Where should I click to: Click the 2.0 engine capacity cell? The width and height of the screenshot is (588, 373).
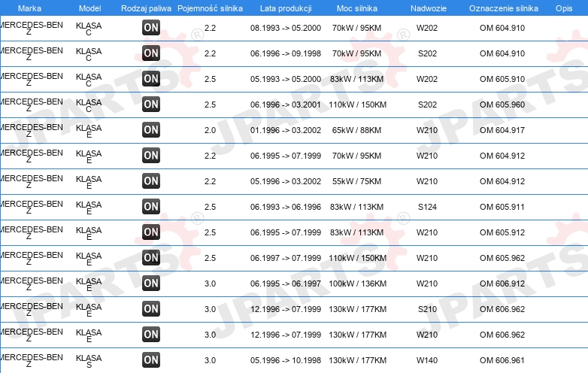point(210,130)
